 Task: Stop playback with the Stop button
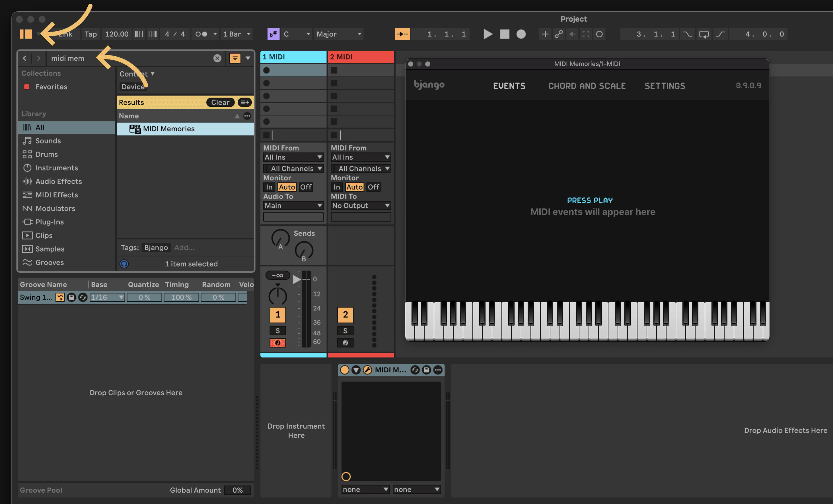504,34
